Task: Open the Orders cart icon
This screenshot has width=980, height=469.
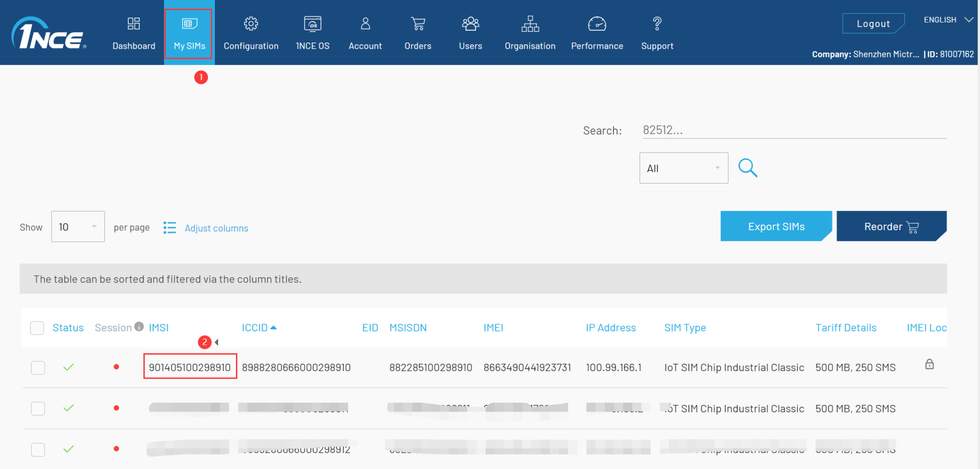Action: click(x=418, y=24)
